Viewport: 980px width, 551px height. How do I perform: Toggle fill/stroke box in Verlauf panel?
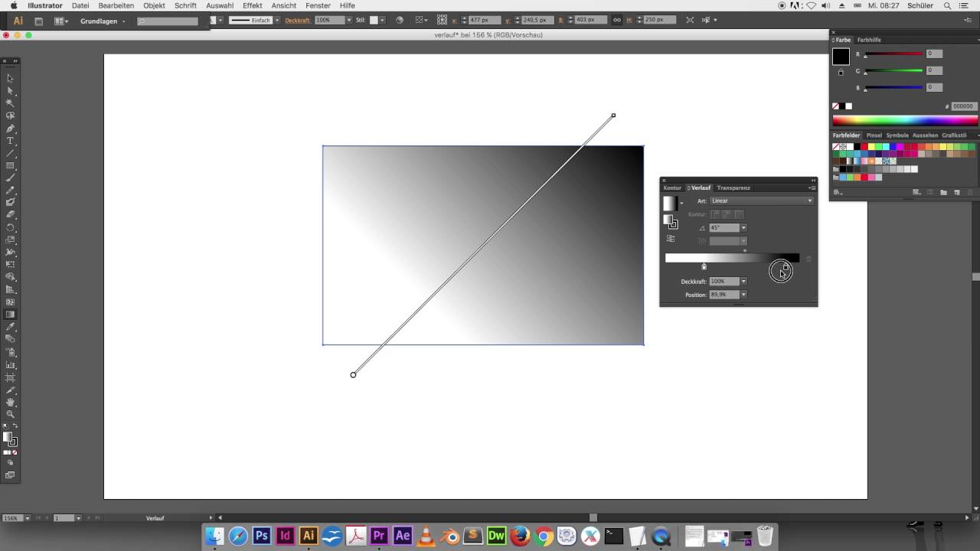click(x=670, y=221)
